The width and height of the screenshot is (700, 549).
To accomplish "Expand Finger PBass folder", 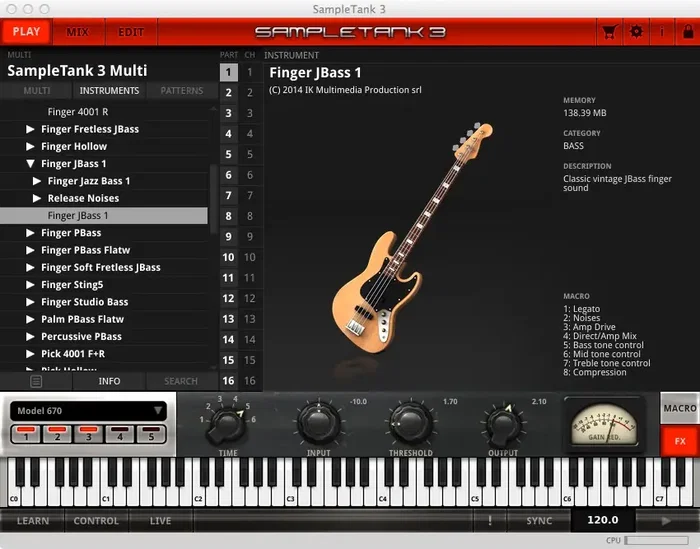I will tap(30, 233).
